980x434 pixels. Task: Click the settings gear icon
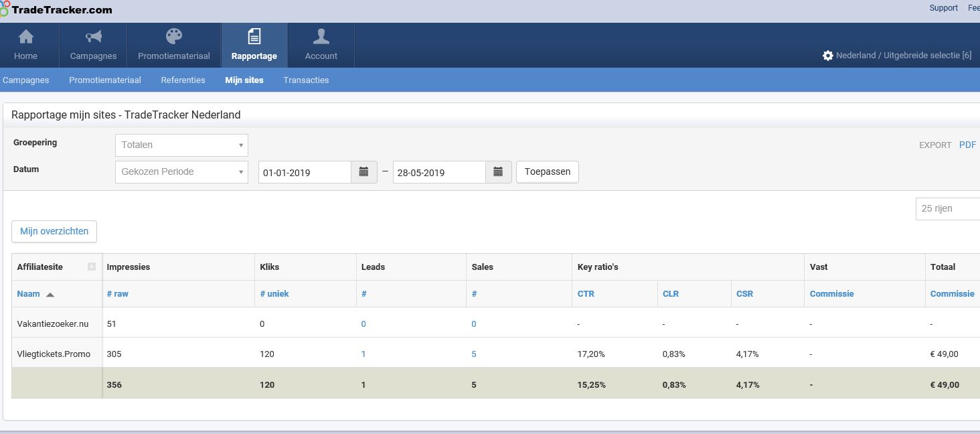[x=828, y=56]
